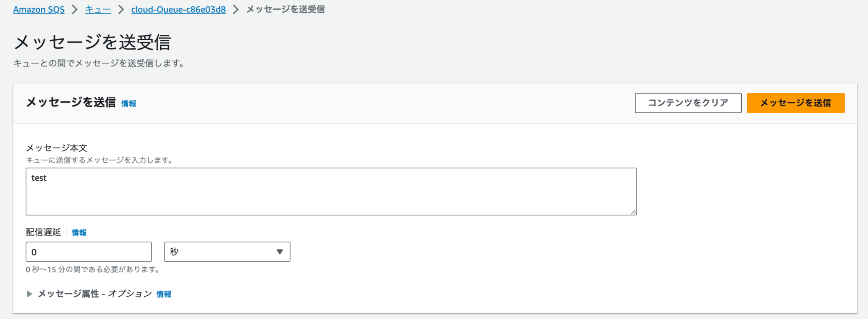Image resolution: width=868 pixels, height=319 pixels.
Task: Click the disclosure triangle before メッセージ属性
Action: (29, 294)
